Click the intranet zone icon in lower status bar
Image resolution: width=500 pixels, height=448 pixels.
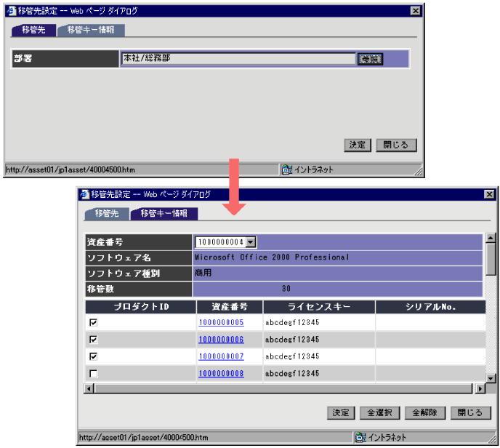click(x=360, y=437)
